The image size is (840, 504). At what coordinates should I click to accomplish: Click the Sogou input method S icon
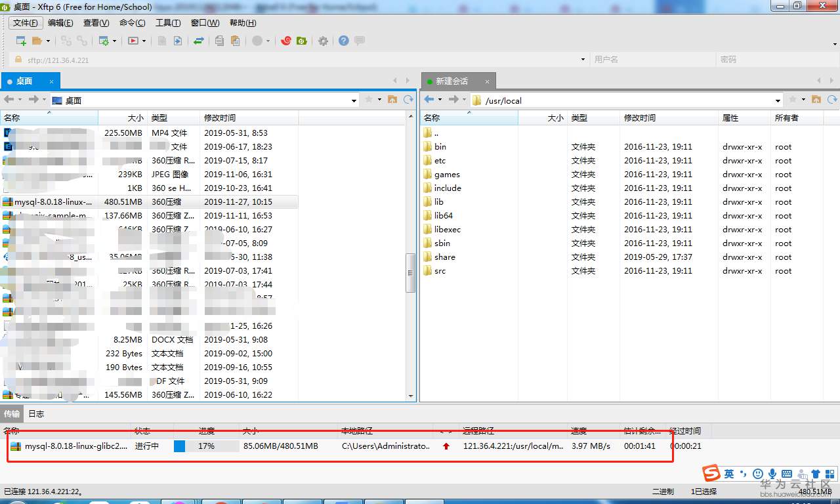pos(711,474)
